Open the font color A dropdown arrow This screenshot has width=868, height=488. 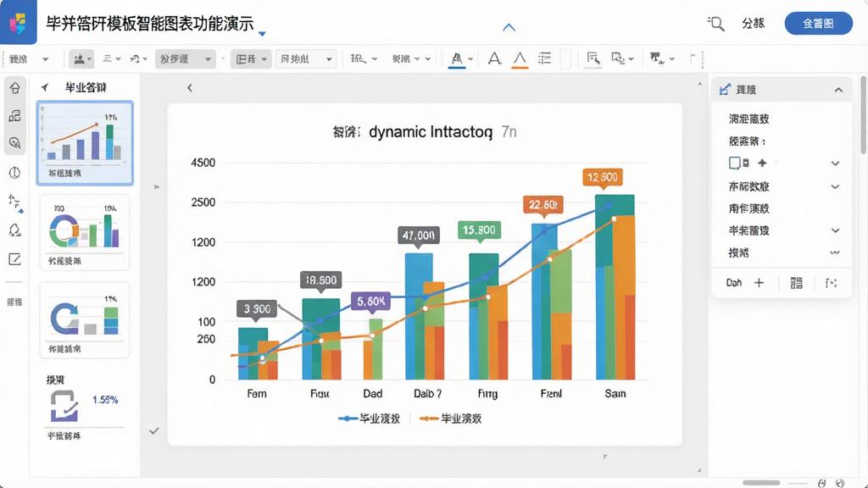pos(470,58)
